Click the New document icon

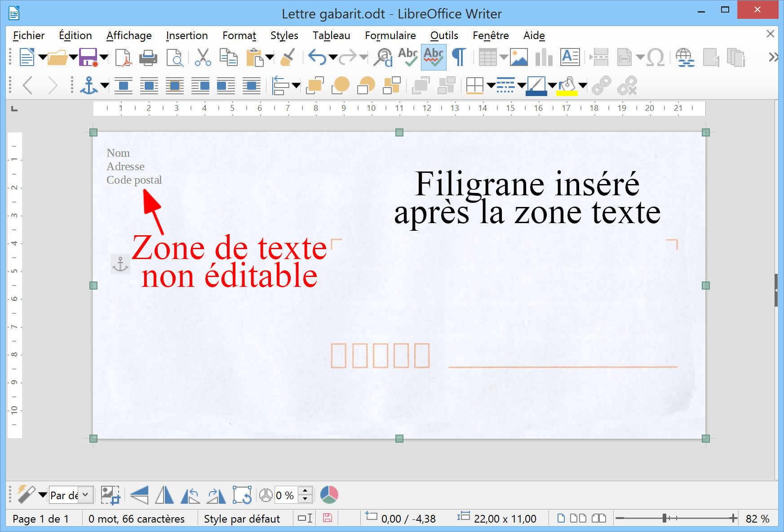27,57
